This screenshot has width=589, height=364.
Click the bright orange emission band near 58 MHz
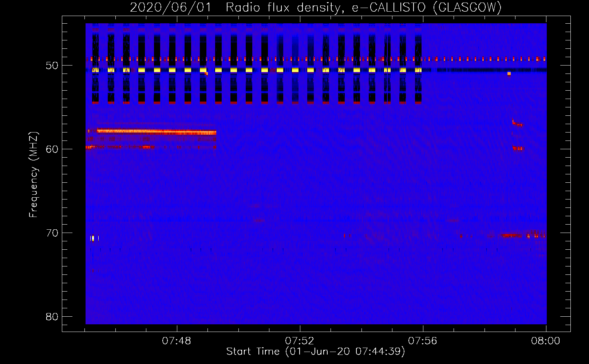coord(157,132)
